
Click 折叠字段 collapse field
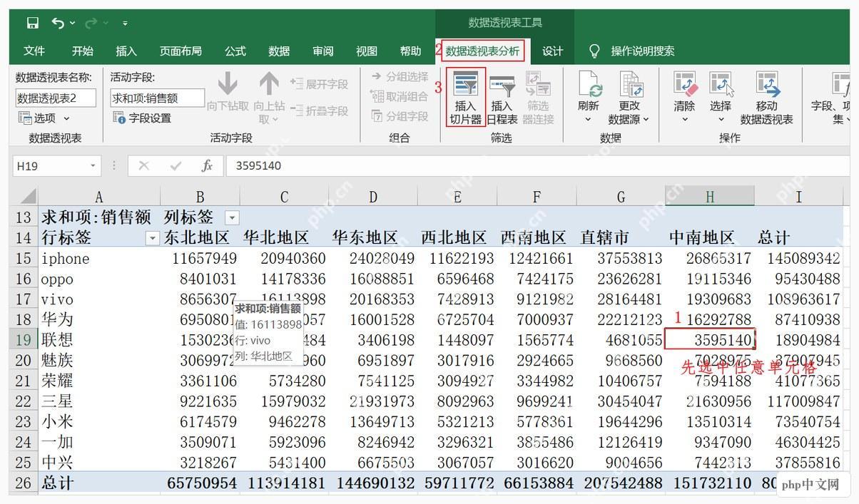tap(319, 110)
